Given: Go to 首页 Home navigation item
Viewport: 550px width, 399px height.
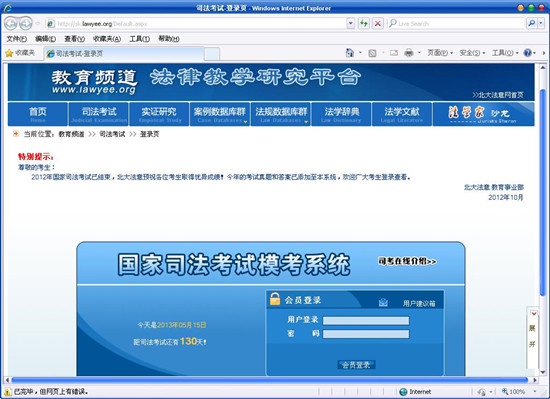Looking at the screenshot, I should click(38, 114).
